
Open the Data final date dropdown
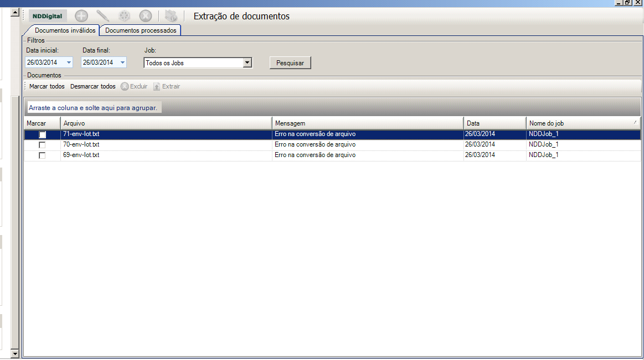(122, 62)
